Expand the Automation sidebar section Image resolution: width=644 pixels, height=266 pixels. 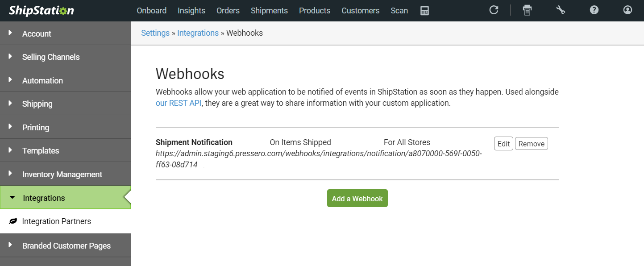(x=66, y=80)
